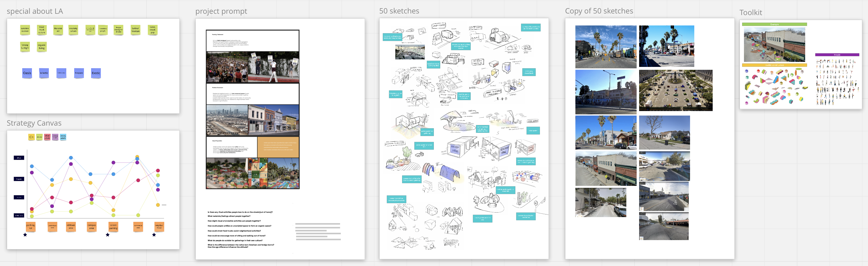
Task: Click the star beneath street parking note
Action: pos(107,235)
